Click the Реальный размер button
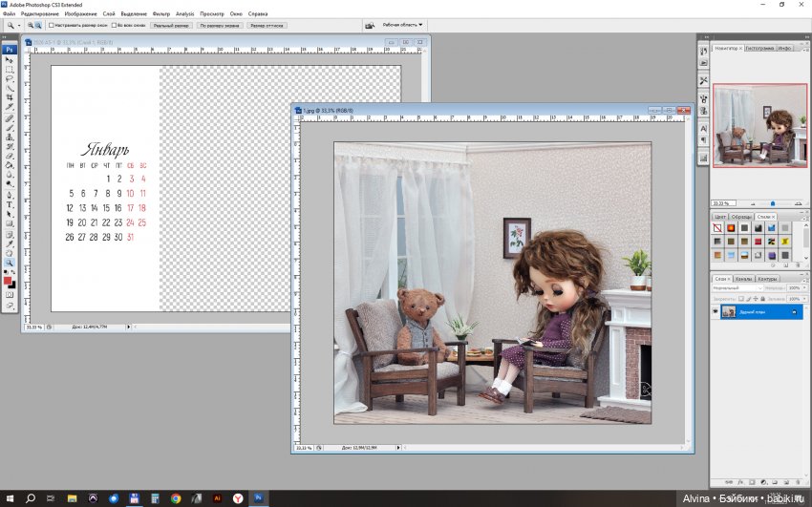Screen dimensions: 812x507 171,26
